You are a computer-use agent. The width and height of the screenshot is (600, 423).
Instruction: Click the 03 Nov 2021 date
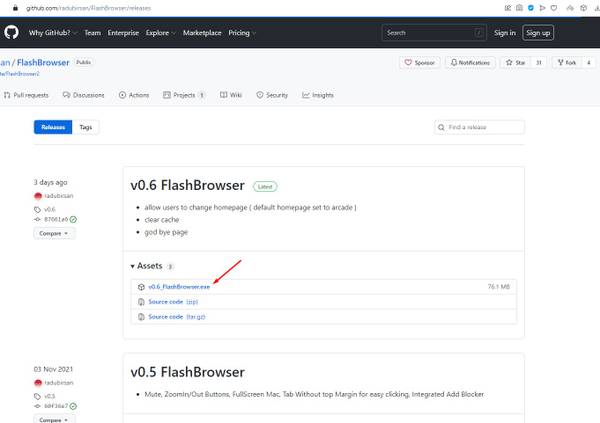click(53, 369)
